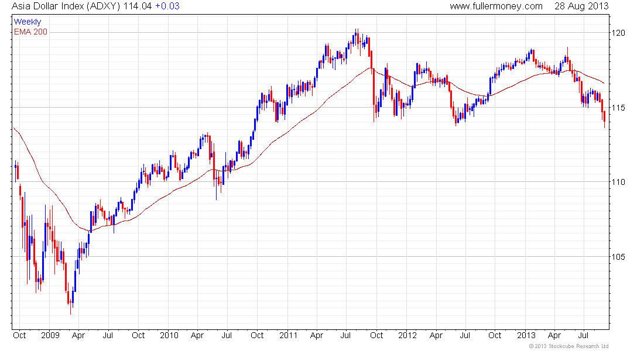
Task: Click the "Oct" label just before 2012
Action: point(376,335)
